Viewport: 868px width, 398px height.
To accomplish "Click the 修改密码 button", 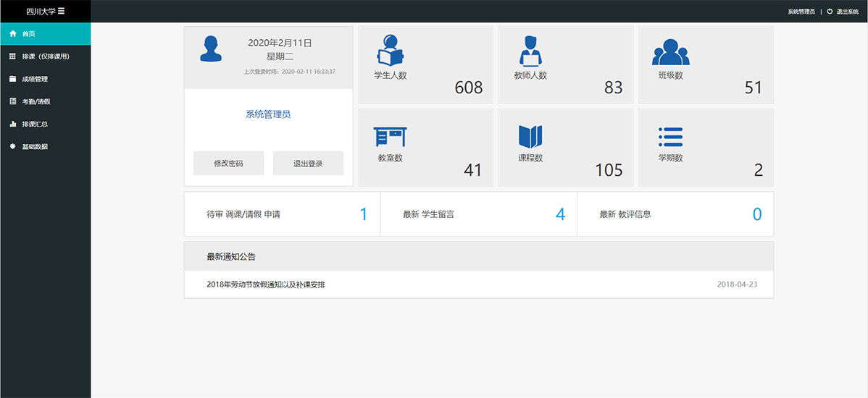I will [x=229, y=163].
